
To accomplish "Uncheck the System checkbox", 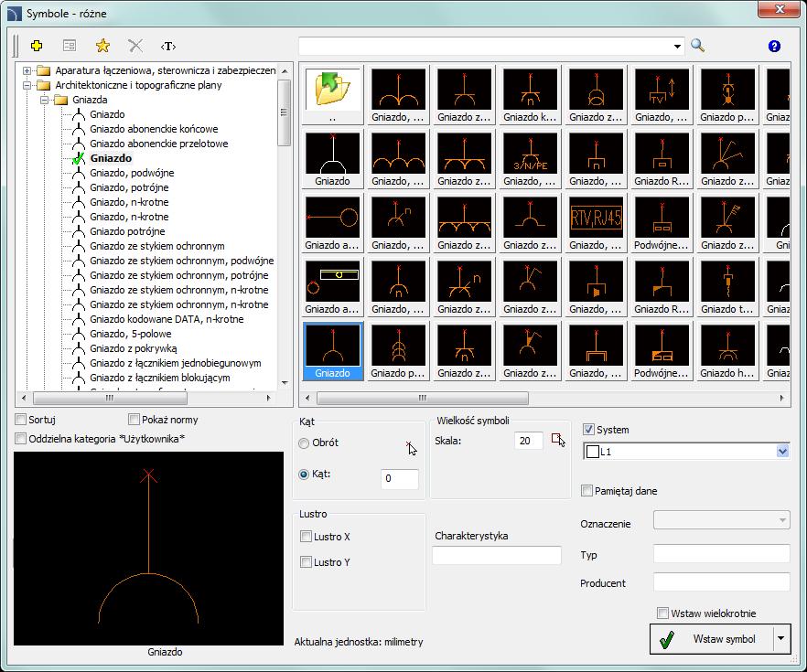I will 588,430.
